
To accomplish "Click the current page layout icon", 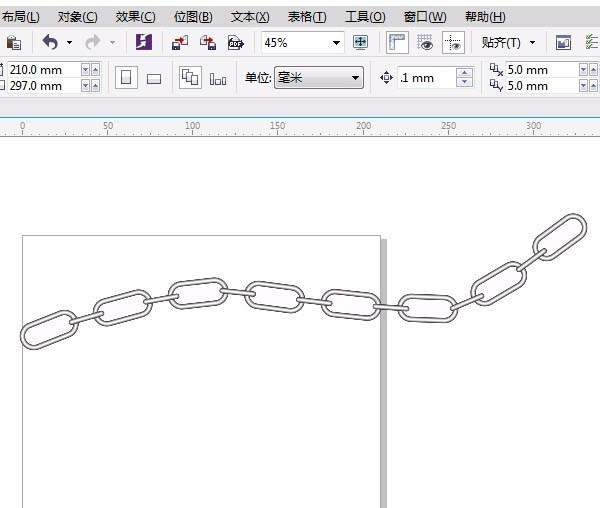I will point(218,79).
